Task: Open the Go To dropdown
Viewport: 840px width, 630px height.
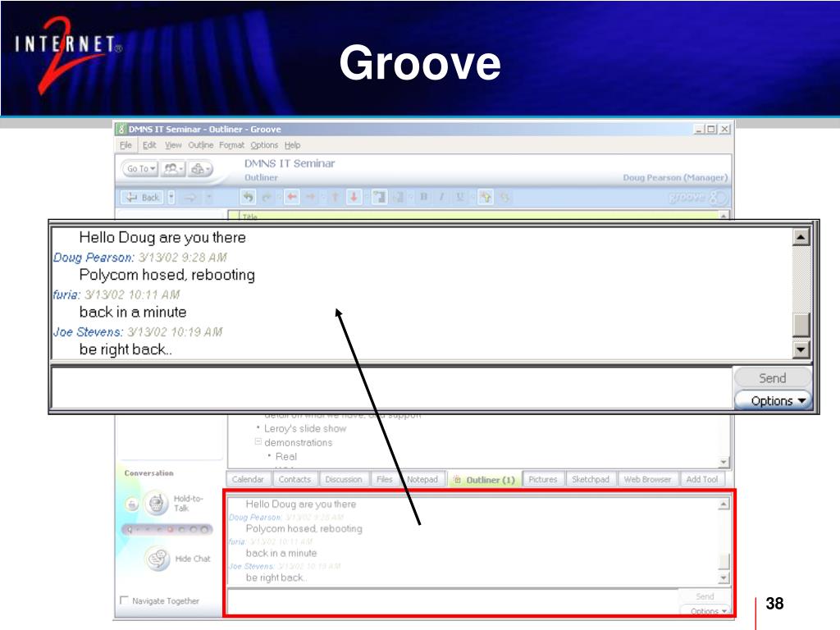Action: click(x=141, y=169)
